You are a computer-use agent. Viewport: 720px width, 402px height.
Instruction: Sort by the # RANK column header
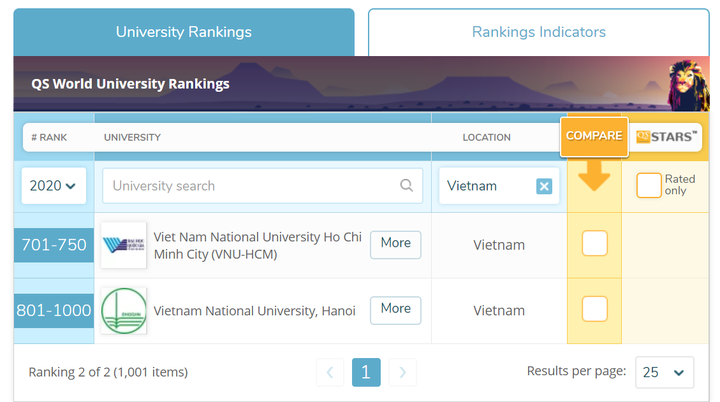(49, 137)
